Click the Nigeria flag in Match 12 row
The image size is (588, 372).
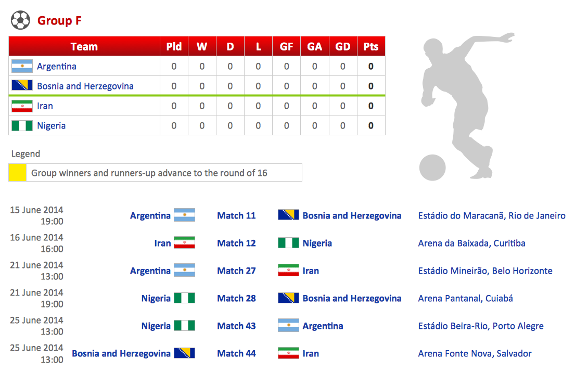pyautogui.click(x=288, y=243)
